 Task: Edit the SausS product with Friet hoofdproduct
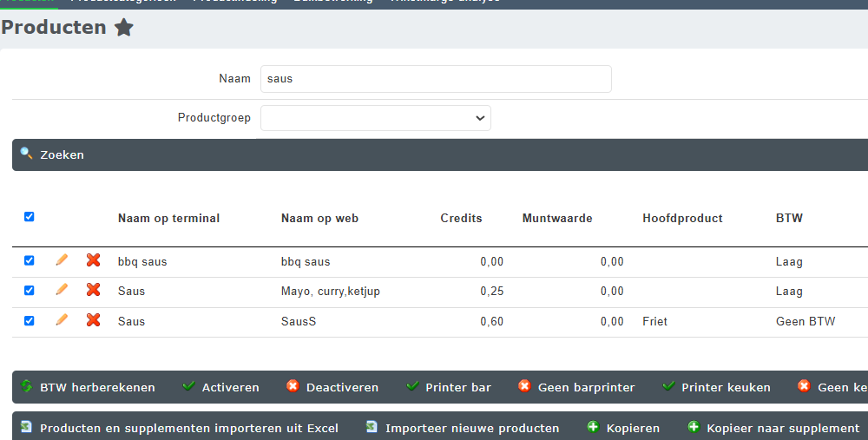[x=62, y=320]
